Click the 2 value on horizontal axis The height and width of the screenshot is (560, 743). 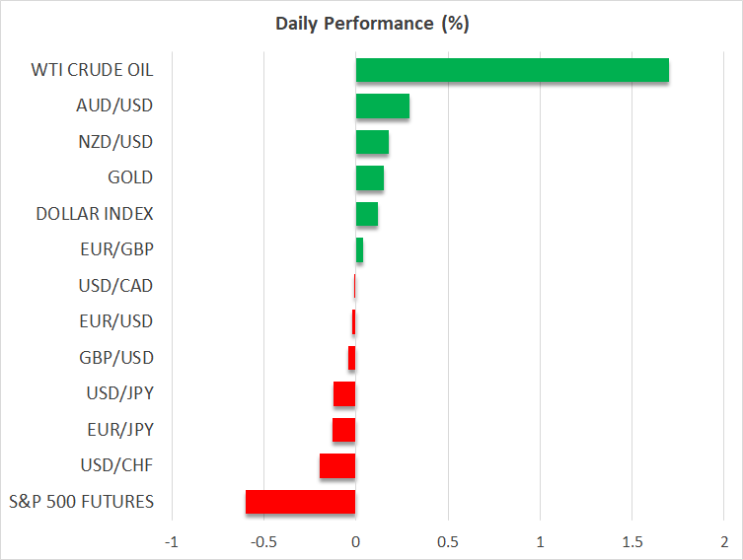click(724, 542)
